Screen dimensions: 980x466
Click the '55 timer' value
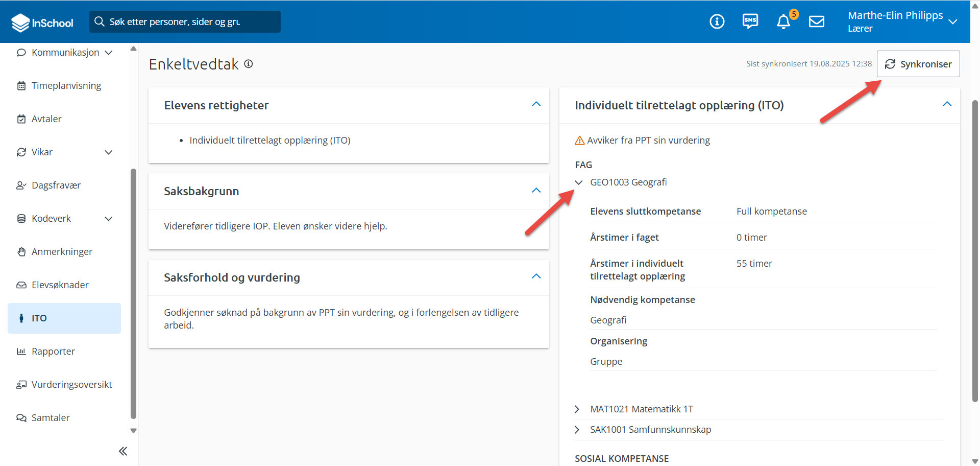click(x=754, y=264)
